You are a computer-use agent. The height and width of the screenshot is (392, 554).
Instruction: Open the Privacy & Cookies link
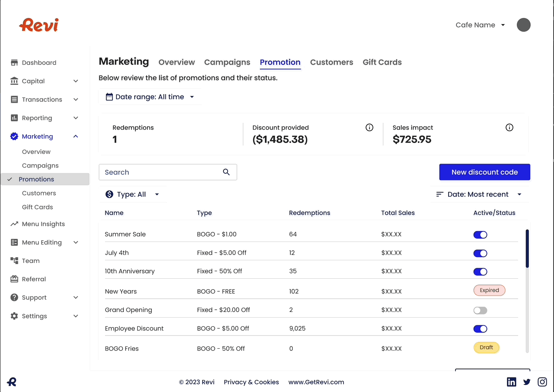pyautogui.click(x=251, y=382)
